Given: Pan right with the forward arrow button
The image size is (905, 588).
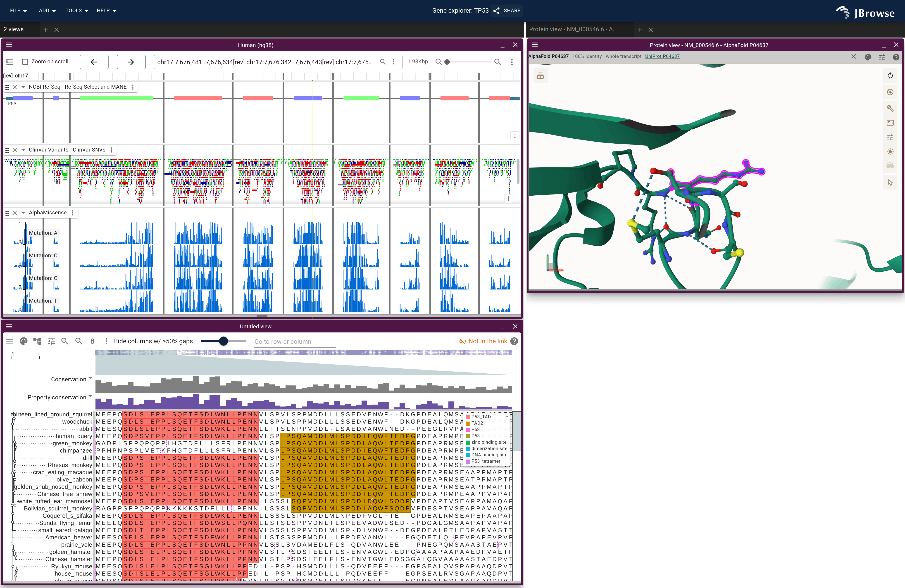Looking at the screenshot, I should [131, 62].
